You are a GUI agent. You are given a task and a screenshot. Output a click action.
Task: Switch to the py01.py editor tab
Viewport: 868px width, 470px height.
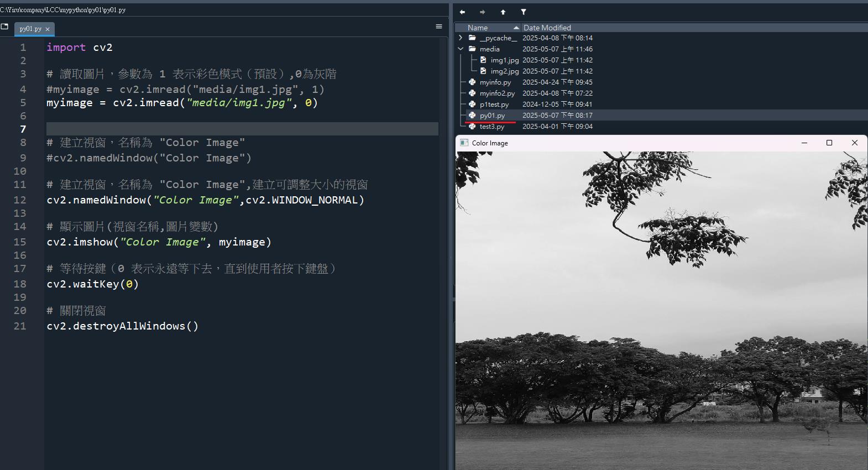coord(30,29)
